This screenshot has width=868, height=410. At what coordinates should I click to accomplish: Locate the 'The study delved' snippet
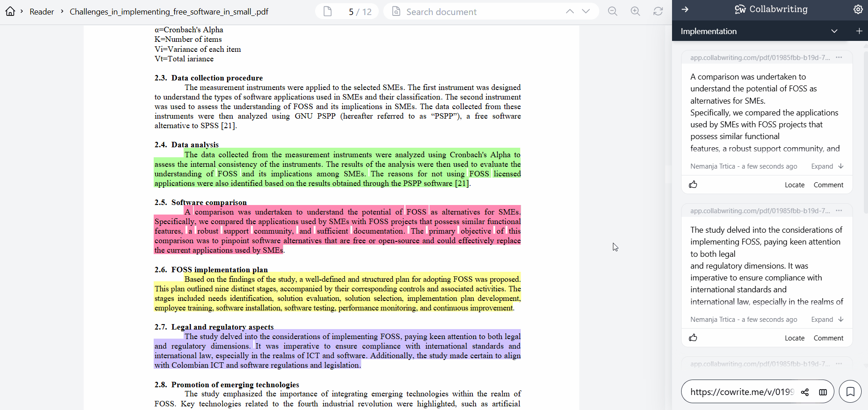(794, 338)
